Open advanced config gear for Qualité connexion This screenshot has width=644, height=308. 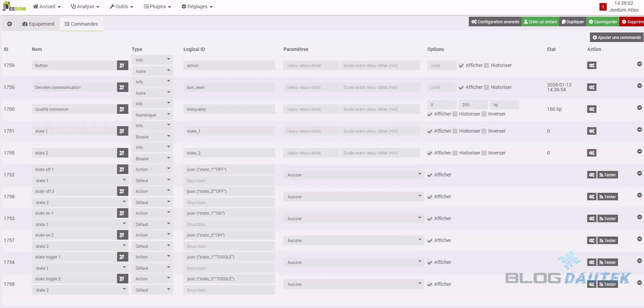coord(591,109)
